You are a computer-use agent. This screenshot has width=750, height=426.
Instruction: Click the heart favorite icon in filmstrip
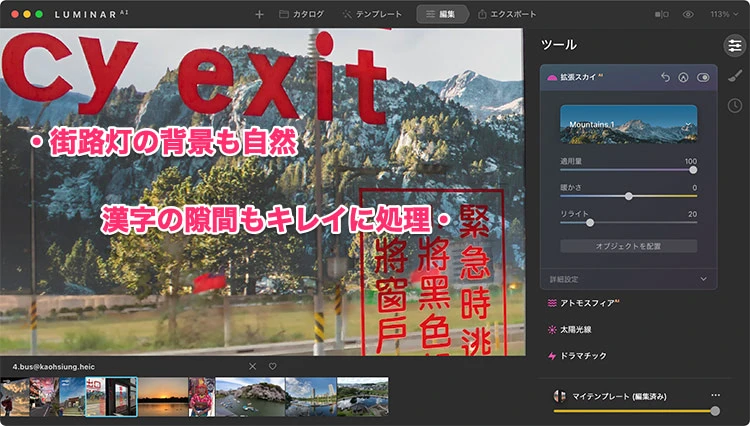coord(272,366)
